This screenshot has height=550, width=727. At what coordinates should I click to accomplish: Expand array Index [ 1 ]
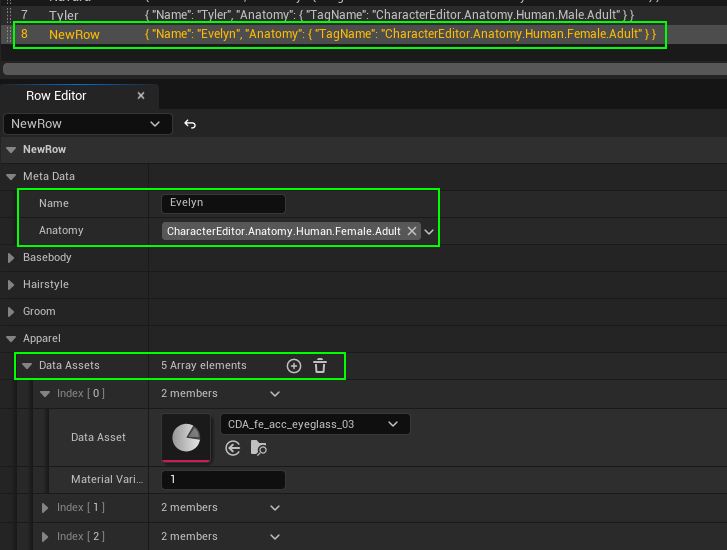(x=44, y=508)
